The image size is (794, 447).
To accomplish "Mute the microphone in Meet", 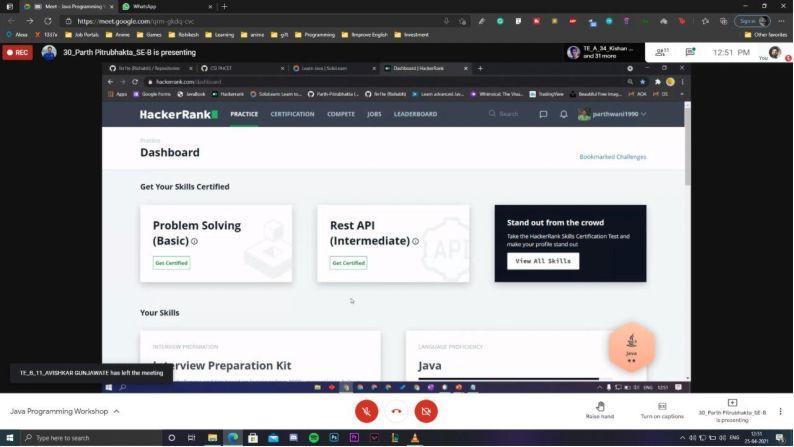I will coord(366,411).
